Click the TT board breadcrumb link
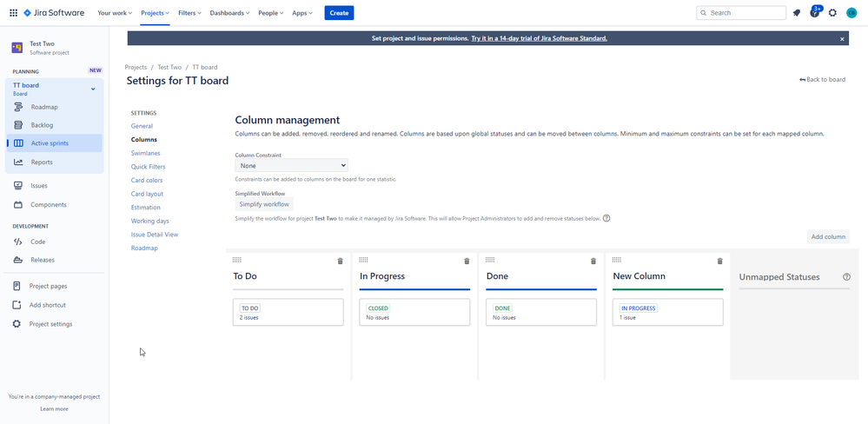The height and width of the screenshot is (424, 868). (205, 67)
